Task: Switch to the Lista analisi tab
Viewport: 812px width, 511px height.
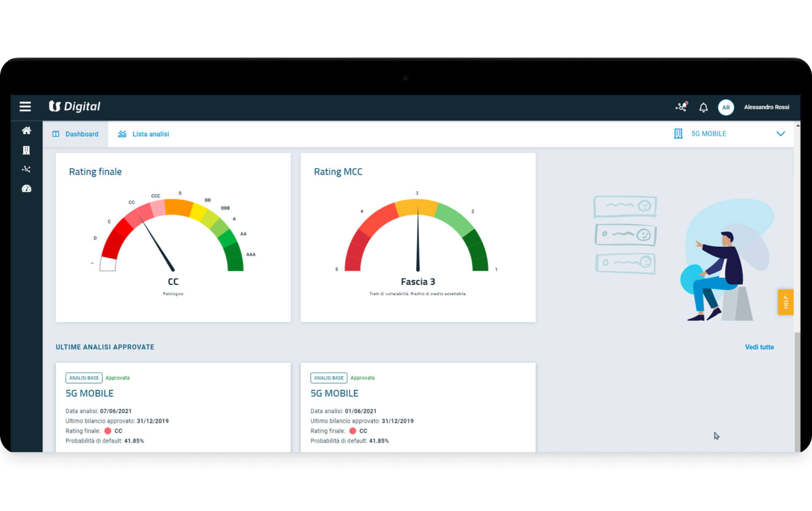Action: click(143, 134)
